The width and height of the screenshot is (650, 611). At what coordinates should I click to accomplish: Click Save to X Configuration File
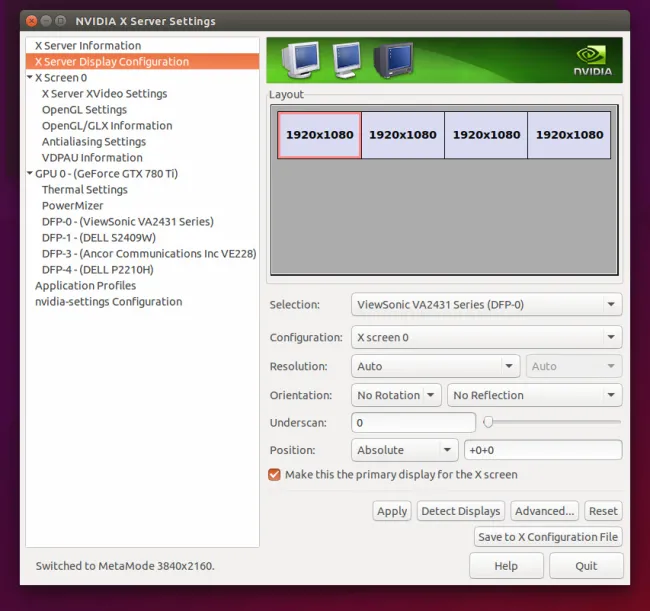[548, 537]
